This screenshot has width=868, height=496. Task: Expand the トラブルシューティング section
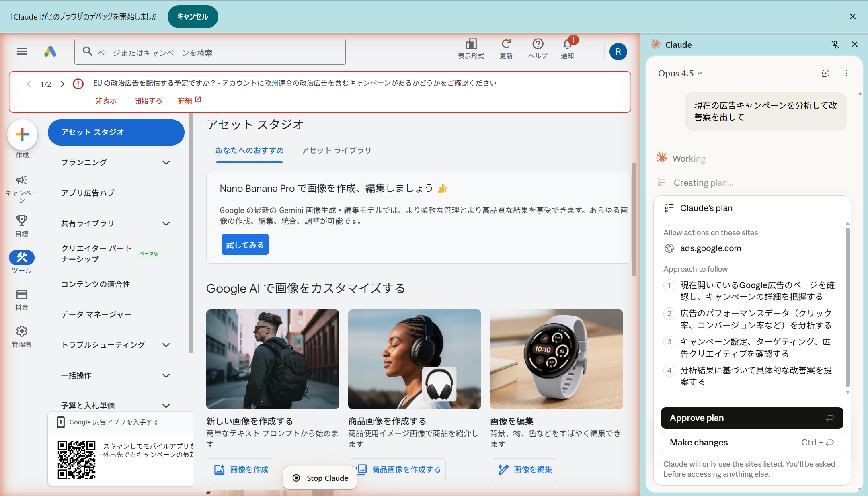(x=166, y=345)
